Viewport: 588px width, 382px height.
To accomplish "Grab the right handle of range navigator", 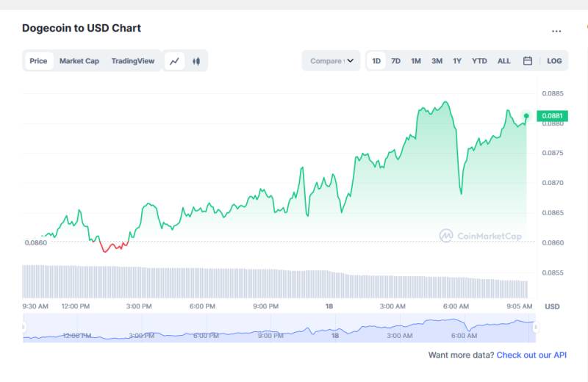I will coord(536,327).
